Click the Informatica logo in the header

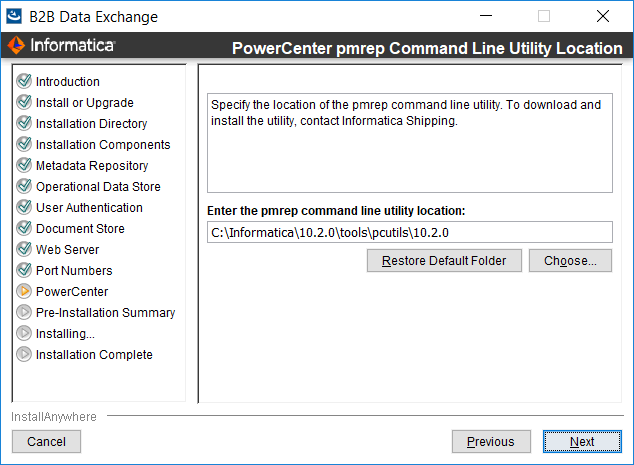coord(61,45)
